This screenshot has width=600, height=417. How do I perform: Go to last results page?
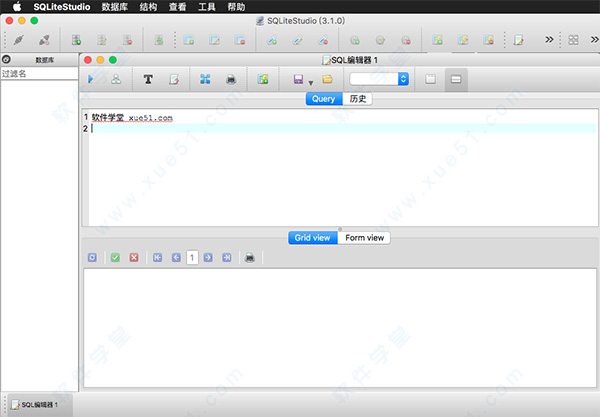pyautogui.click(x=227, y=257)
